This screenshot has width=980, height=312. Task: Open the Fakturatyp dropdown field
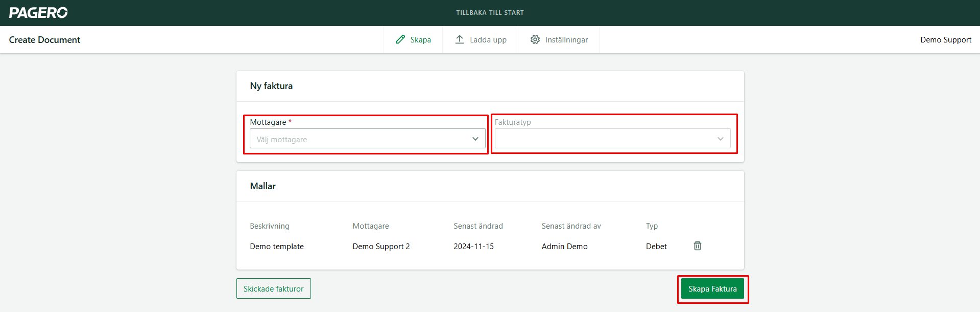tap(612, 139)
